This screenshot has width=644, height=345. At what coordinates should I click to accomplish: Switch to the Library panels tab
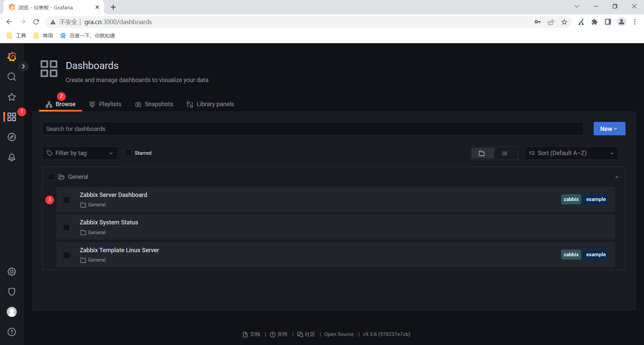210,104
